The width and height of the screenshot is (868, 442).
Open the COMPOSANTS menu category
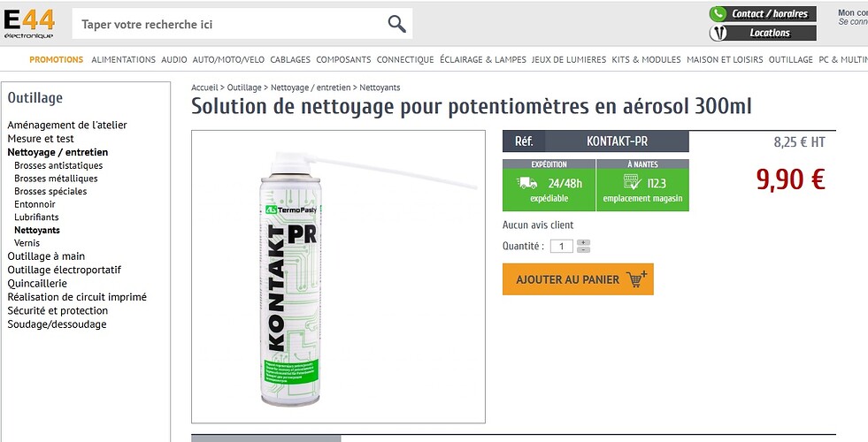coord(343,59)
